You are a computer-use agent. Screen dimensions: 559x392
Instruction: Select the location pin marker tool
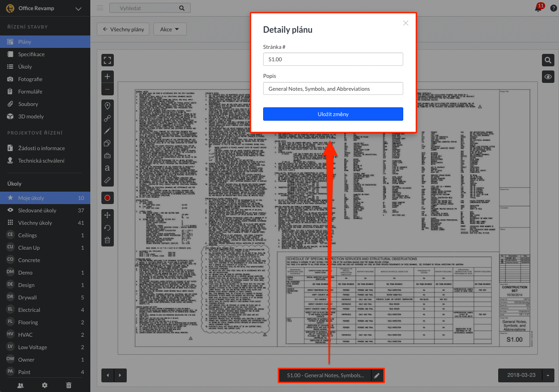107,106
